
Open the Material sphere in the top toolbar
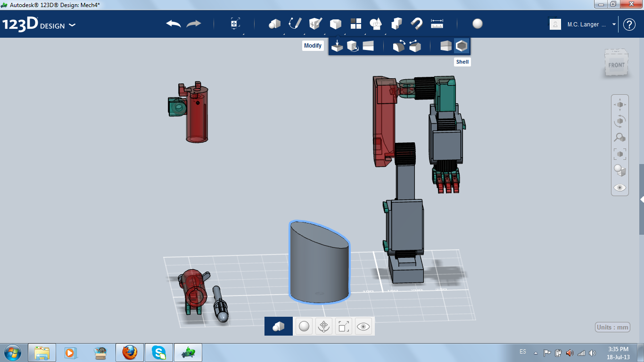click(478, 24)
